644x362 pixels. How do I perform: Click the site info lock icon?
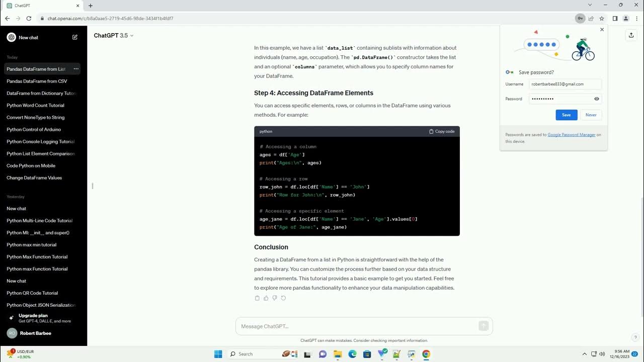pos(42,19)
